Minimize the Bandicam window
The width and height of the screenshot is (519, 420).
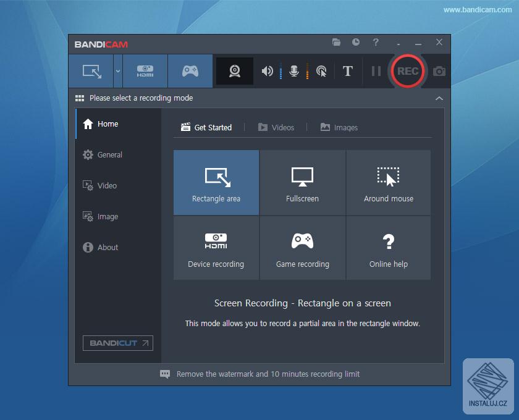[x=418, y=43]
